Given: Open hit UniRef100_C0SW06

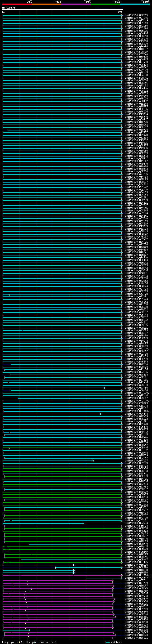Looking at the screenshot, I should 137,39.
